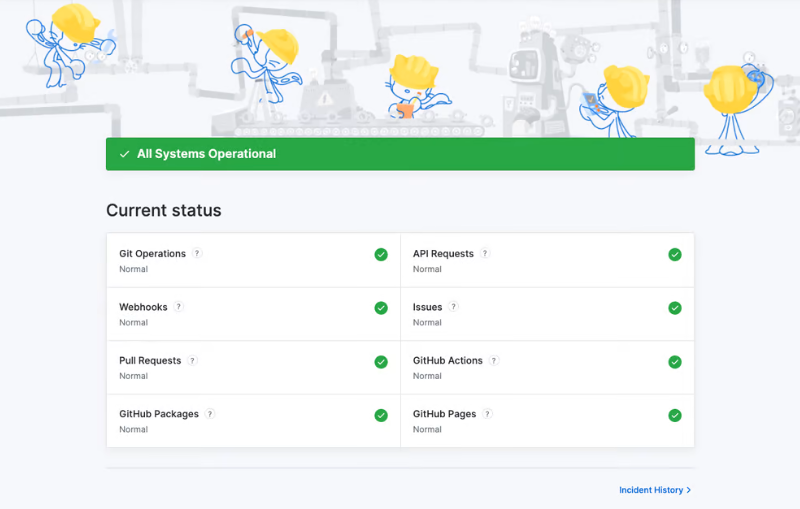Click the chevron after Incident History
The height and width of the screenshot is (509, 800).
688,490
